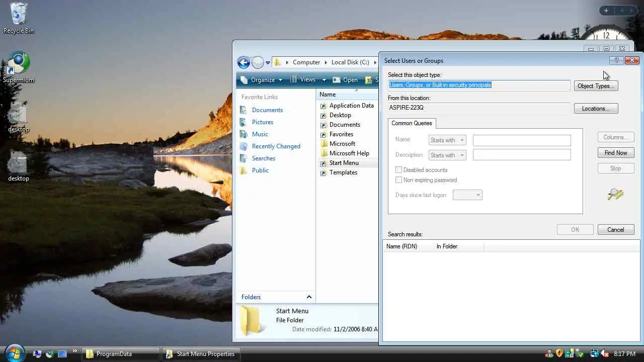Image resolution: width=644 pixels, height=362 pixels.
Task: Select the Favorites shortcut in file list
Action: pos(341,134)
